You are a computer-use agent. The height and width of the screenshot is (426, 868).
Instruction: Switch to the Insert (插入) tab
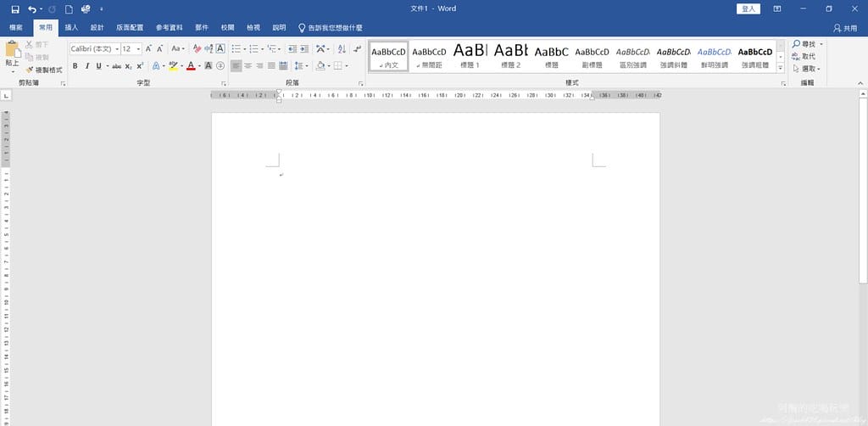(71, 28)
